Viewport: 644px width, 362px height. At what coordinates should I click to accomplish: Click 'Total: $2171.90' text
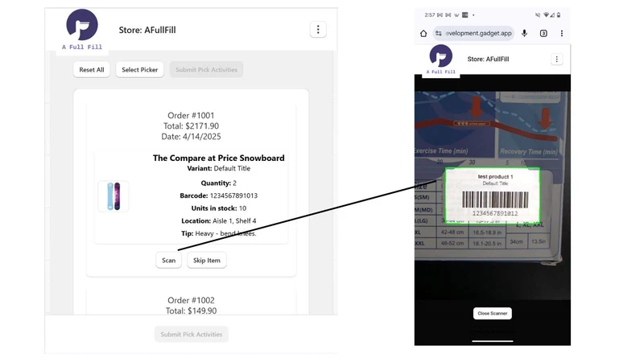[191, 126]
